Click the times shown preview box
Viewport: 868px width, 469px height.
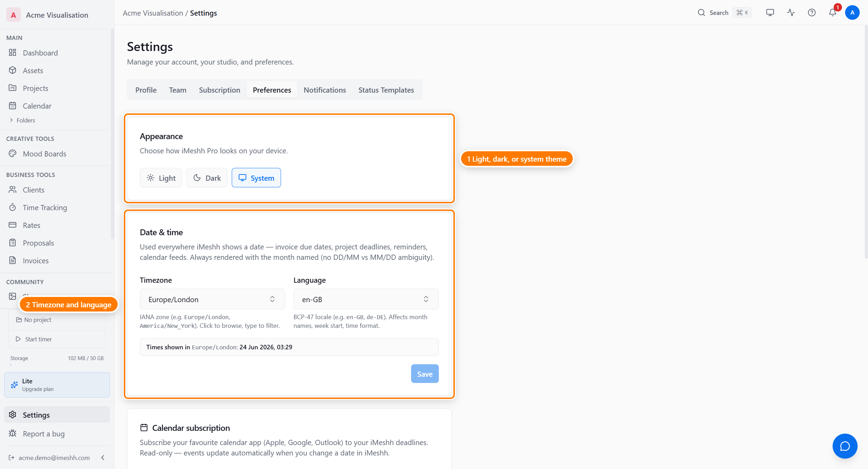click(x=289, y=347)
